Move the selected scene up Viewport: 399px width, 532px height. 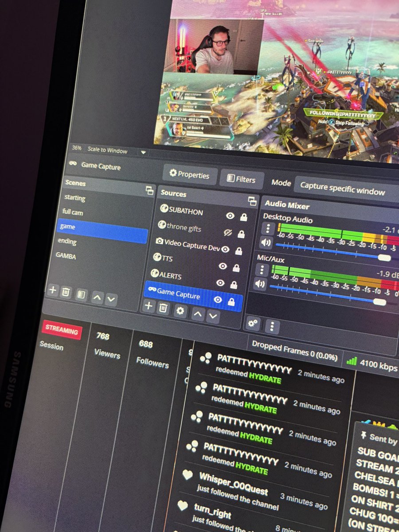click(x=97, y=297)
